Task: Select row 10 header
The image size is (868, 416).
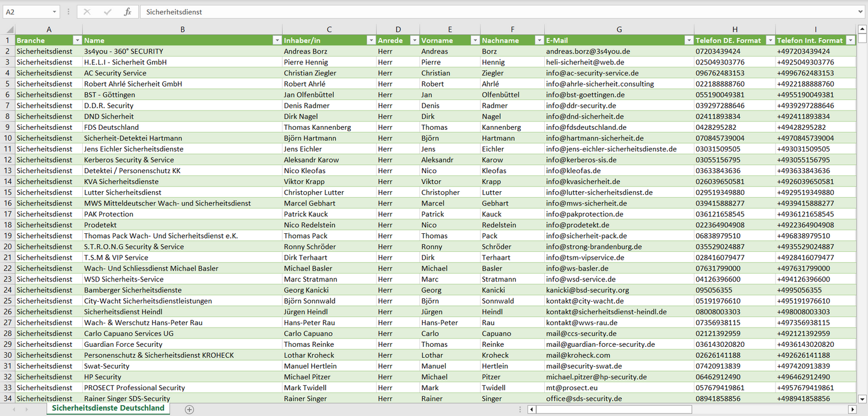Action: tap(7, 138)
